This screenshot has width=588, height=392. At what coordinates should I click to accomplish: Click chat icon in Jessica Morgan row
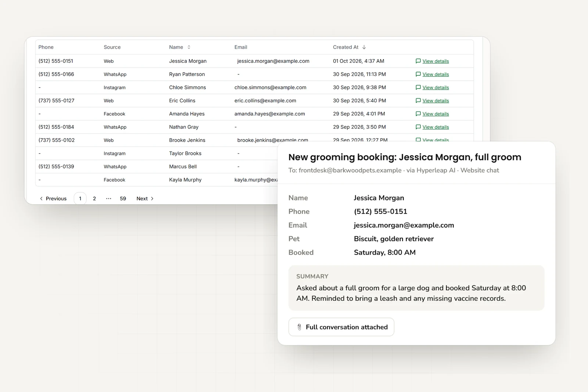pos(418,61)
